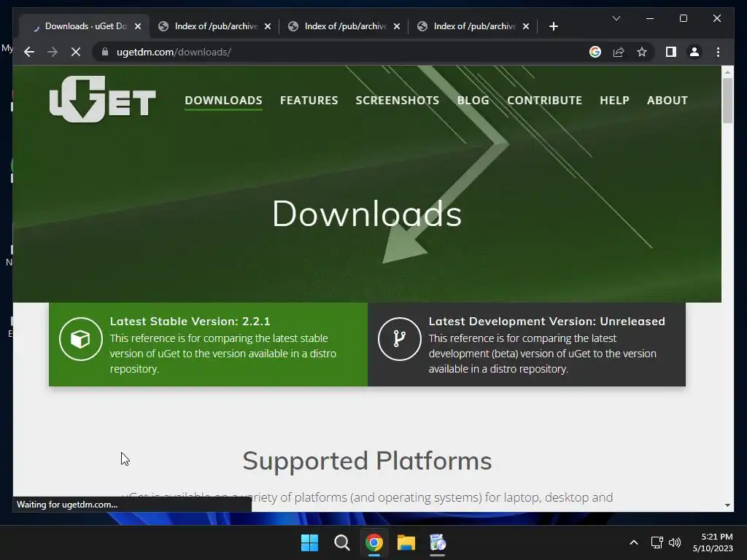Close the Downloads uGet tab
The width and height of the screenshot is (747, 560).
[x=138, y=26]
